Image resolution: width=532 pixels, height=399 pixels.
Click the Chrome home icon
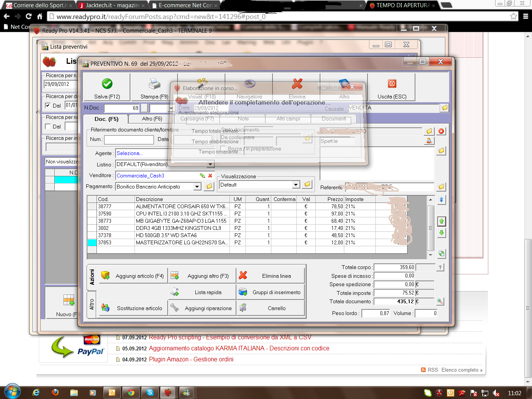point(40,16)
